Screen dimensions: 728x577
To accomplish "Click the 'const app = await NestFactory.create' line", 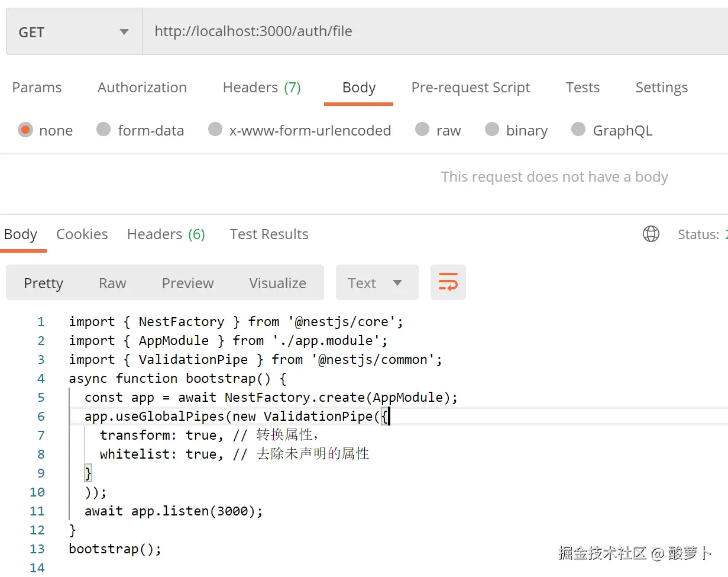I will [271, 398].
